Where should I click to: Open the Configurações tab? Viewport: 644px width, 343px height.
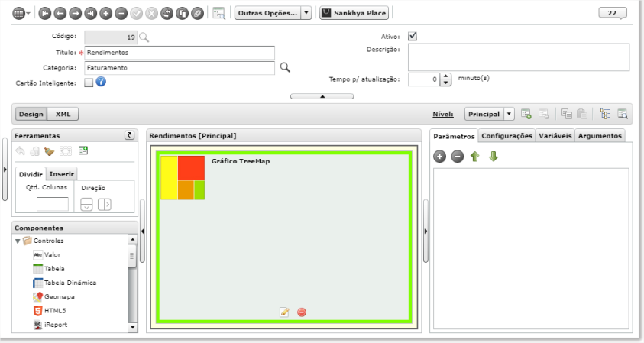pos(506,135)
